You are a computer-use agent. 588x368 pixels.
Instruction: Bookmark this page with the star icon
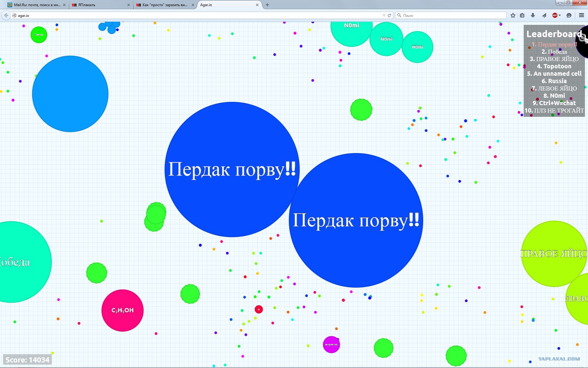pyautogui.click(x=513, y=15)
